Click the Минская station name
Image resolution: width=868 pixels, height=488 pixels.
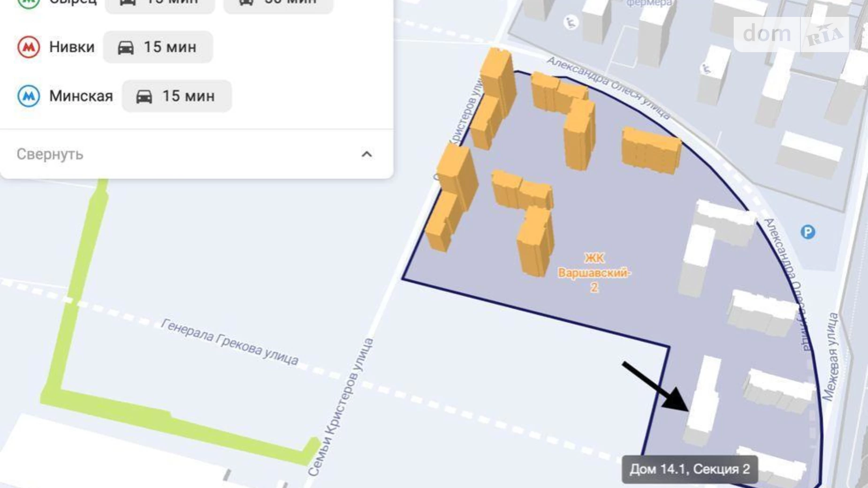point(81,96)
